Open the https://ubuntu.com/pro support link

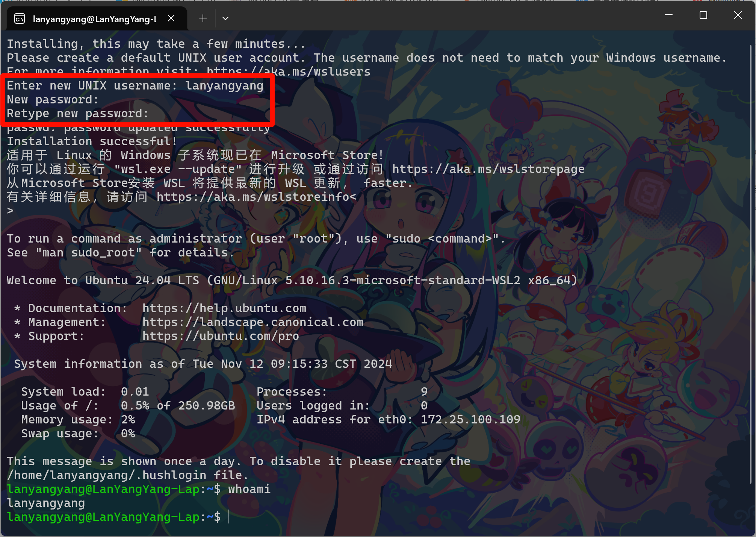click(221, 336)
